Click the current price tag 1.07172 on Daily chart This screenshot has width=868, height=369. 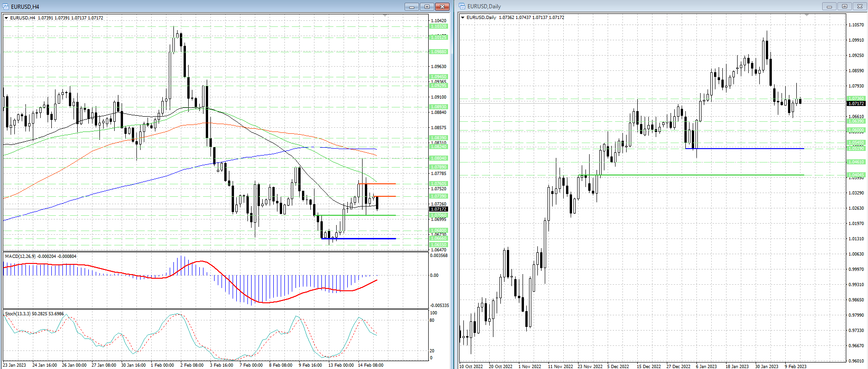(x=856, y=104)
